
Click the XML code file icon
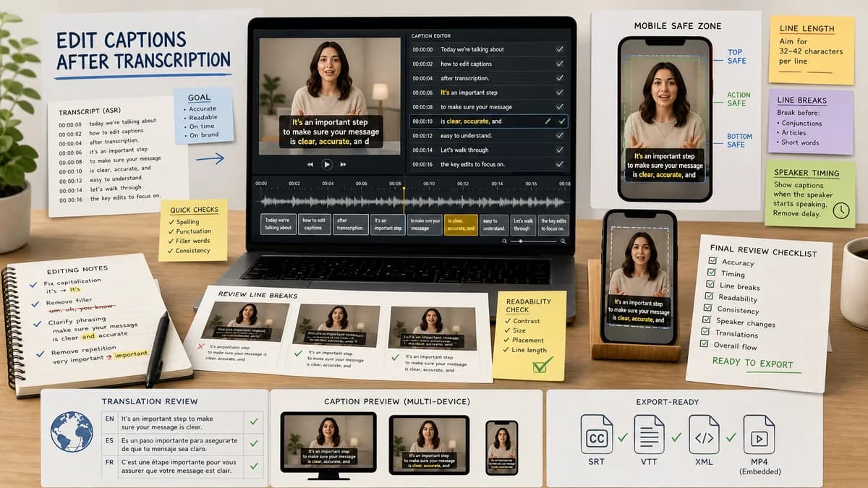click(704, 434)
